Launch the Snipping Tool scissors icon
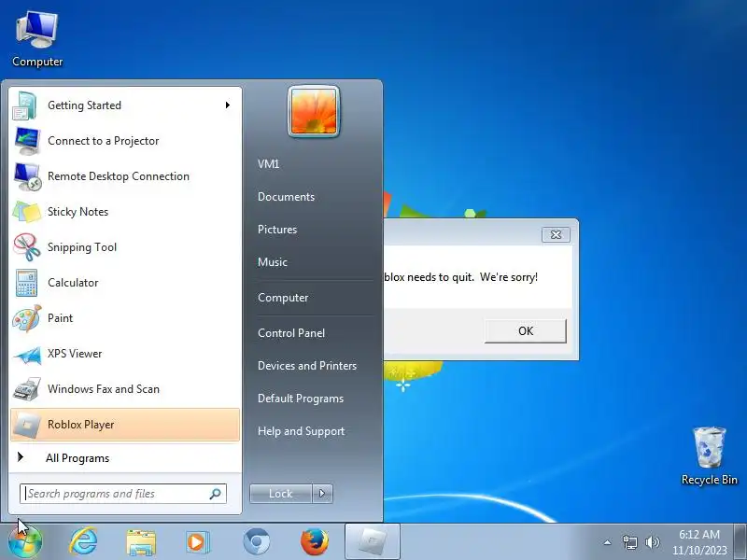Viewport: 747px width, 560px height. point(27,247)
